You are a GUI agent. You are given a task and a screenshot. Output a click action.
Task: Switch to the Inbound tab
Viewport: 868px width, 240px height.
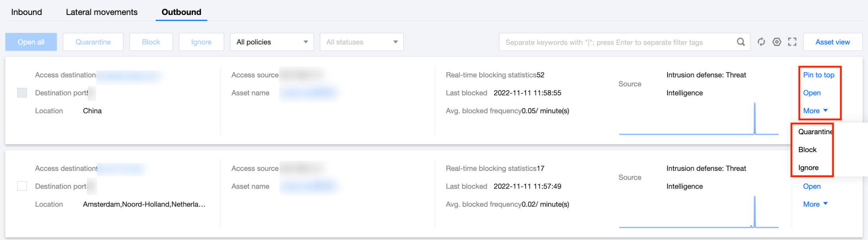point(26,12)
